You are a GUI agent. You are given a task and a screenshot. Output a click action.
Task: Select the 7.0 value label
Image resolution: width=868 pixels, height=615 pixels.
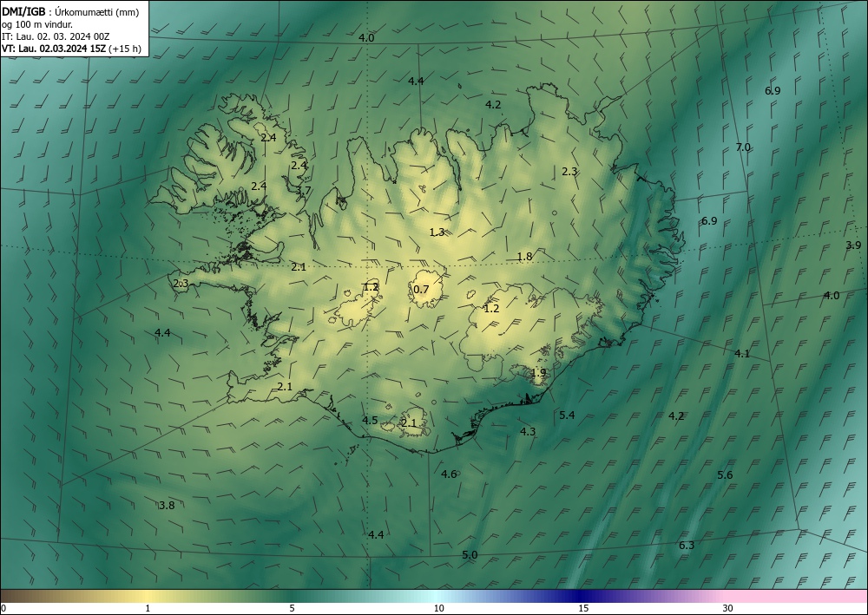[743, 147]
